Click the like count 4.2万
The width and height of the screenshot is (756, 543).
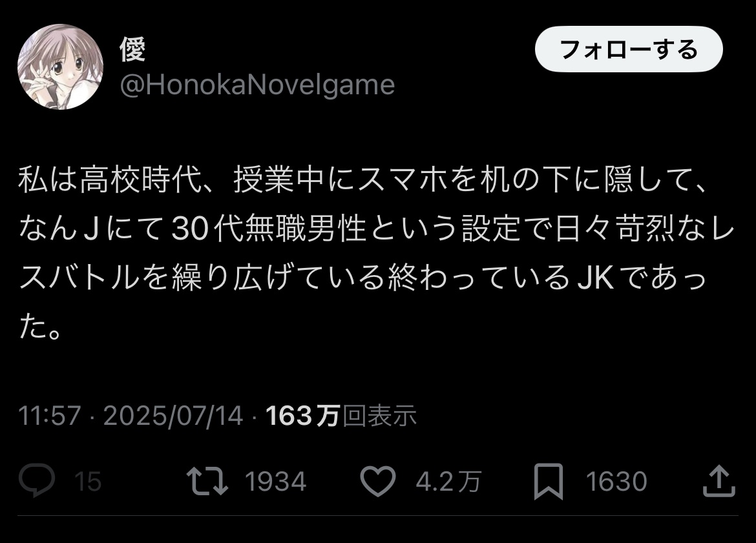448,481
